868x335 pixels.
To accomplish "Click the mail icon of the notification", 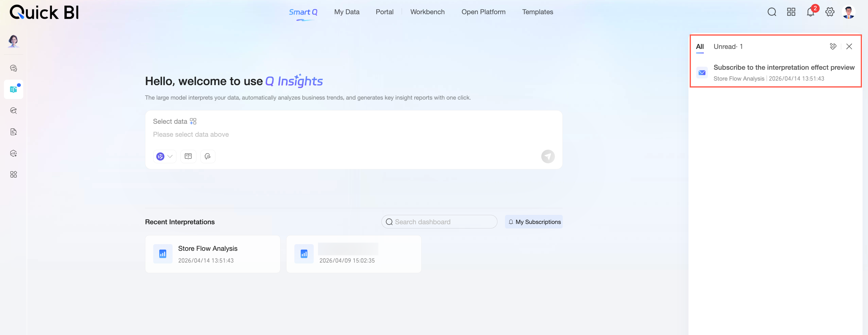I will 702,73.
